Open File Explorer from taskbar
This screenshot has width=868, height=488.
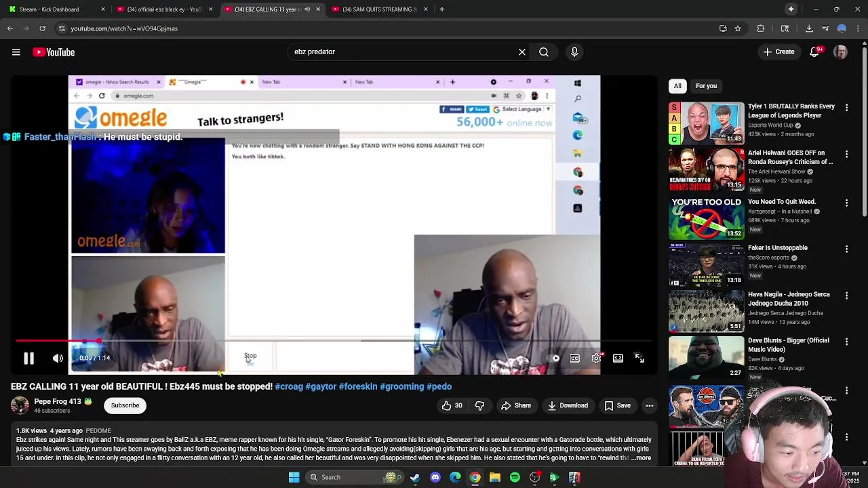pos(495,477)
